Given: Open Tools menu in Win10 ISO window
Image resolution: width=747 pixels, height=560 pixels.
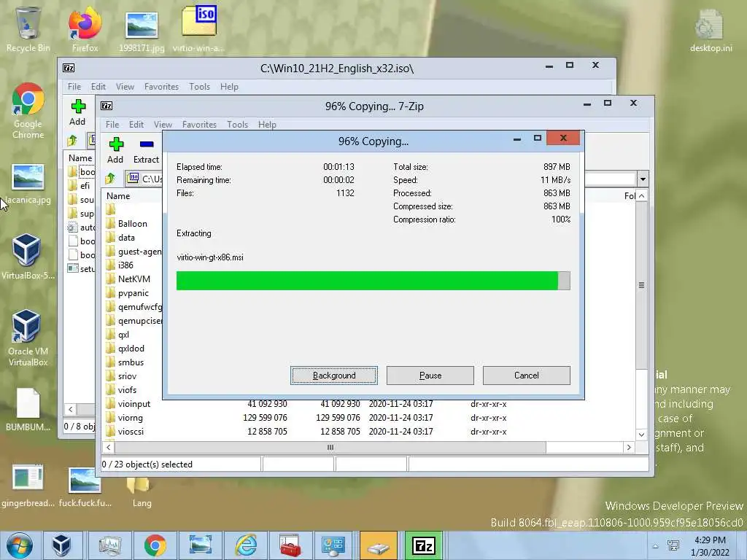Looking at the screenshot, I should pyautogui.click(x=200, y=87).
